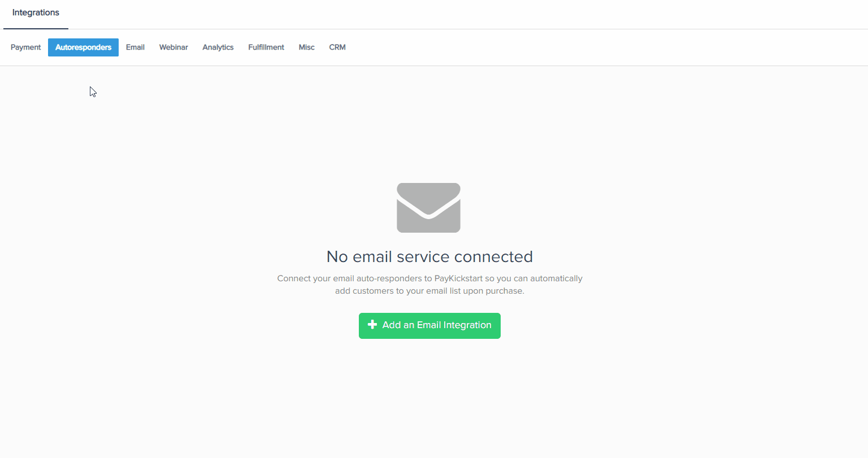The image size is (868, 458).
Task: Go to the Webinar tab
Action: coord(173,47)
